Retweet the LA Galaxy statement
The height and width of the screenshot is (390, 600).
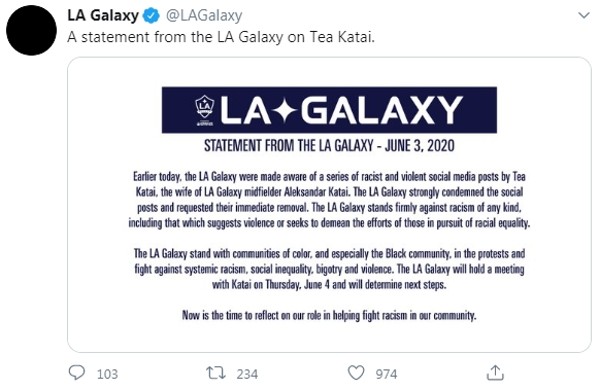(x=216, y=373)
